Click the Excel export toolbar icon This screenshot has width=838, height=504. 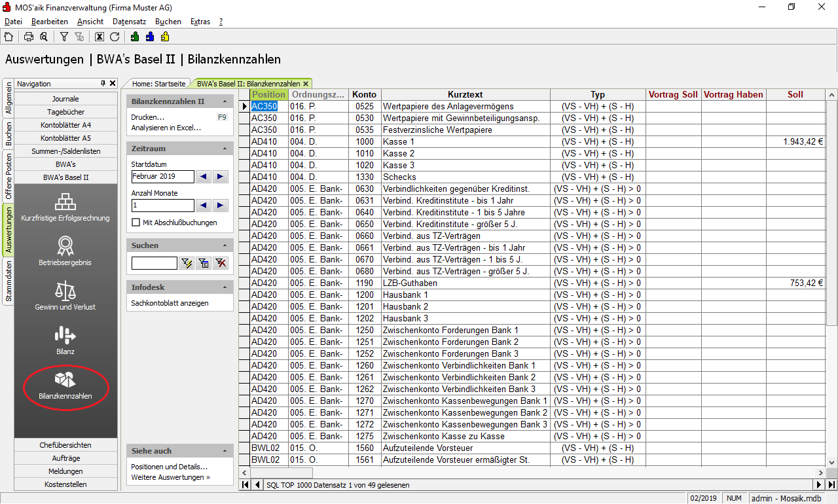tap(100, 37)
